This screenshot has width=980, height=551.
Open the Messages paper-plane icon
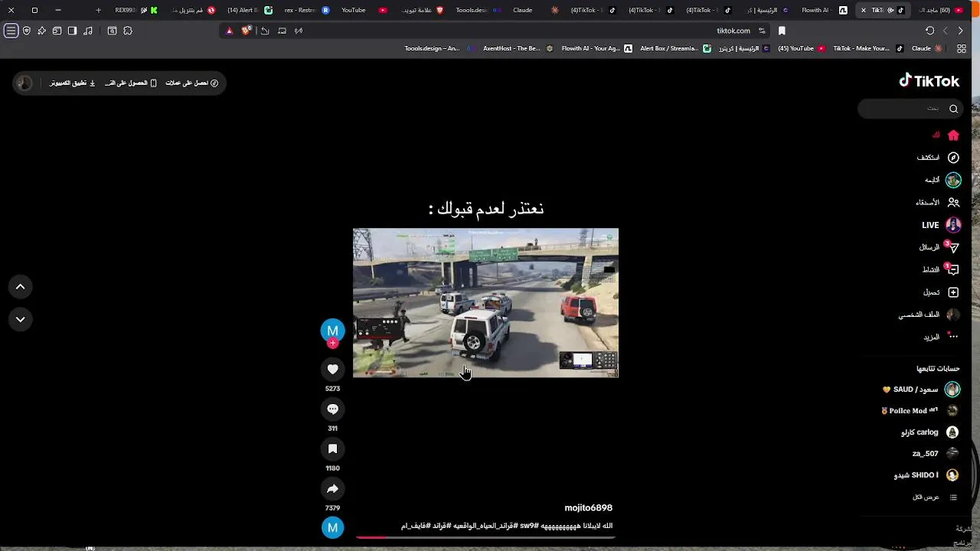coord(953,247)
